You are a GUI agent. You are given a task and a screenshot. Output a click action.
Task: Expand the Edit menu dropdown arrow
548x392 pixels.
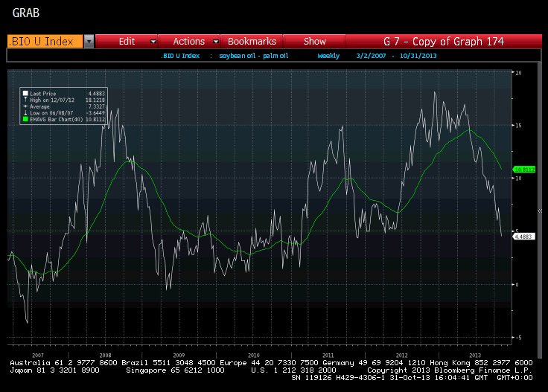153,42
